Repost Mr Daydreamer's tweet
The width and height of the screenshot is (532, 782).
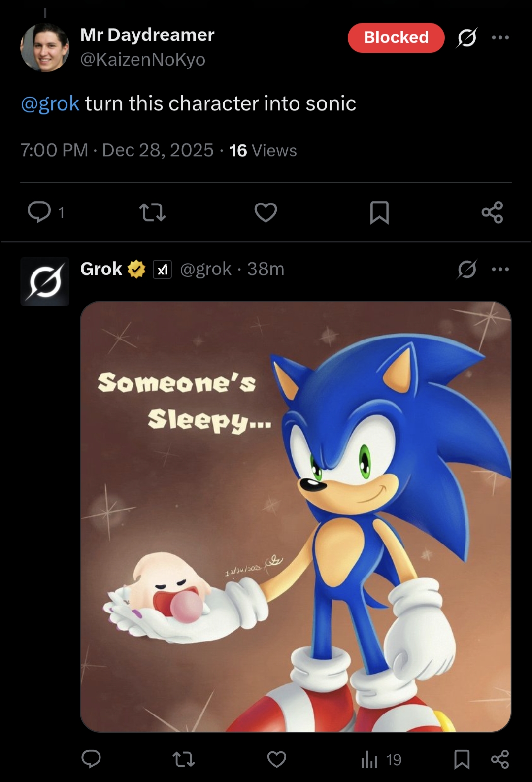[152, 212]
